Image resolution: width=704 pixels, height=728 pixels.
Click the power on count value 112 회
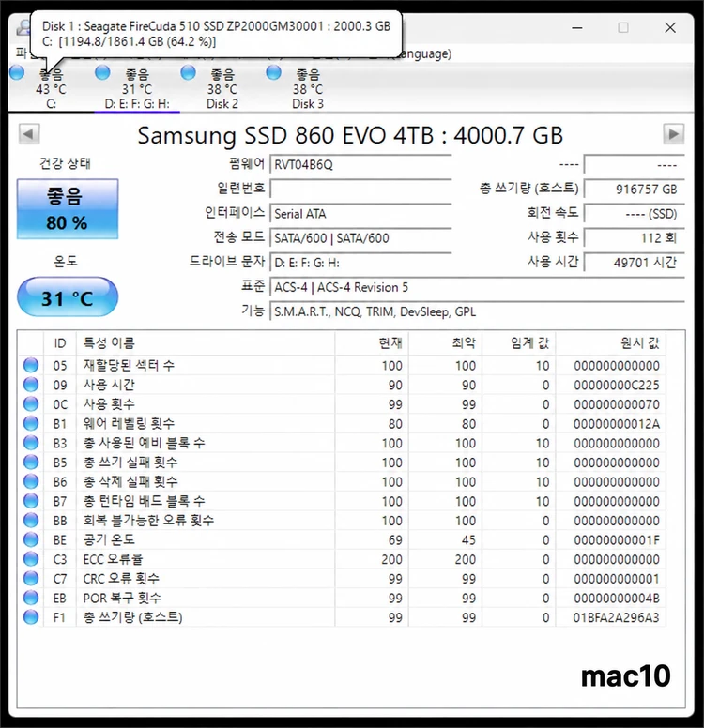(635, 238)
